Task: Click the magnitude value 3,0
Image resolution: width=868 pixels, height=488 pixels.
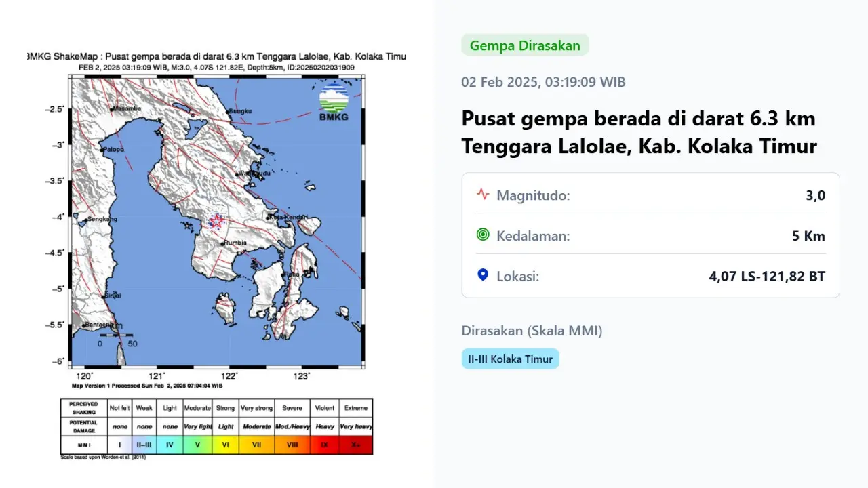Action: [x=816, y=196]
